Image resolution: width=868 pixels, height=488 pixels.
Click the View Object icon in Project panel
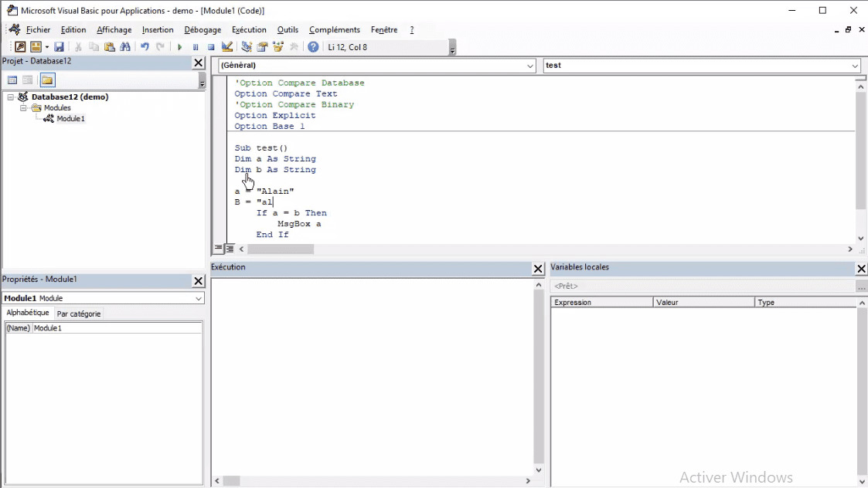(28, 80)
